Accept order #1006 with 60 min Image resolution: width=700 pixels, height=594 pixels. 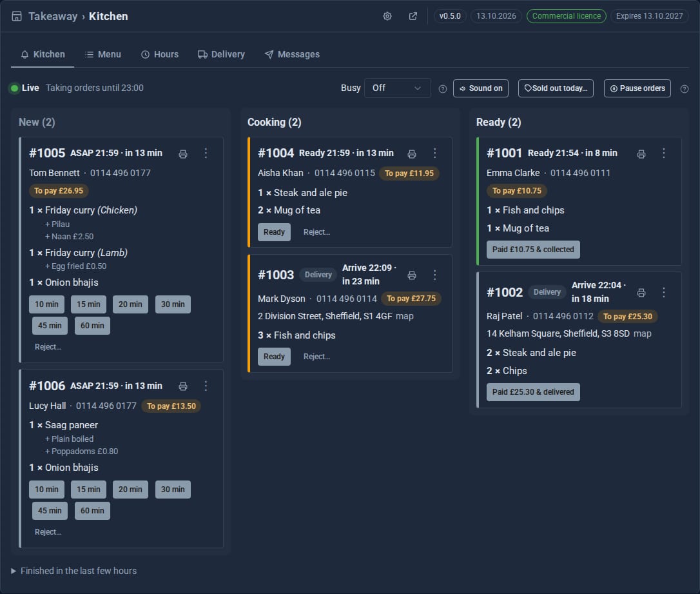point(92,511)
